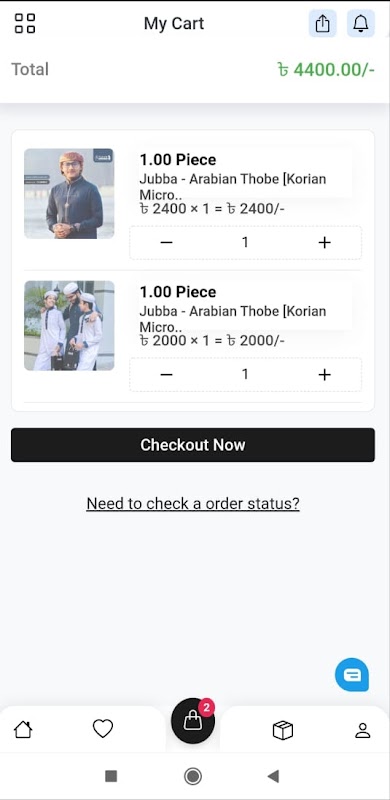390x800 pixels.
Task: Select the first item's Jubba title text
Action: [x=233, y=187]
